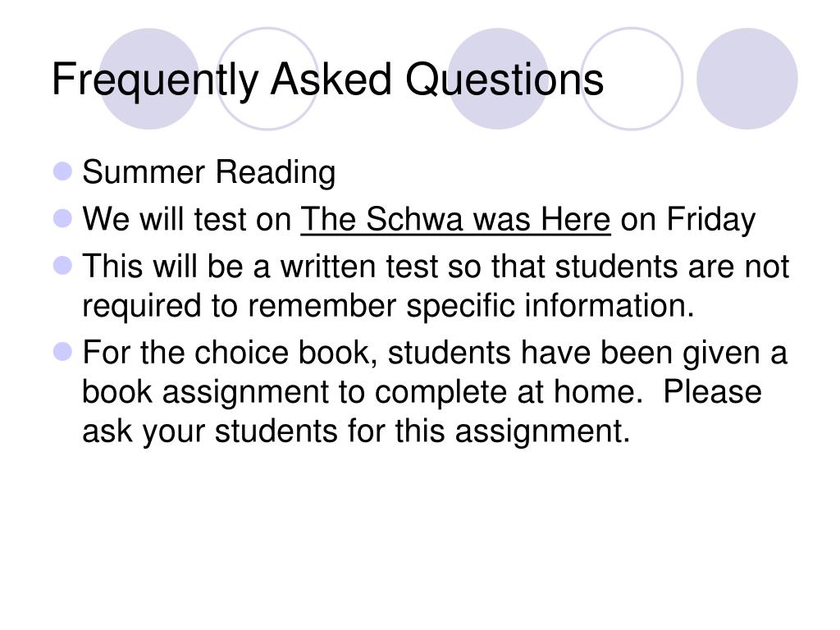The image size is (840, 630).
Task: Click 'ask your students for this assignment.' line
Action: pyautogui.click(x=356, y=431)
